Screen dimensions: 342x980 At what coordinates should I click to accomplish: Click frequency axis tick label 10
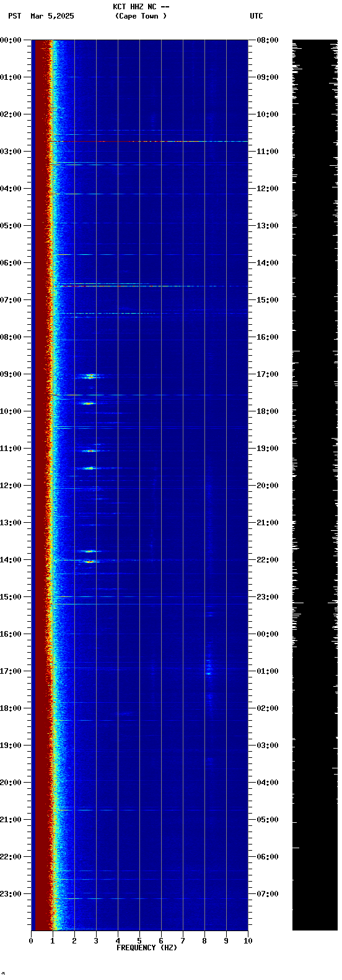point(248,941)
